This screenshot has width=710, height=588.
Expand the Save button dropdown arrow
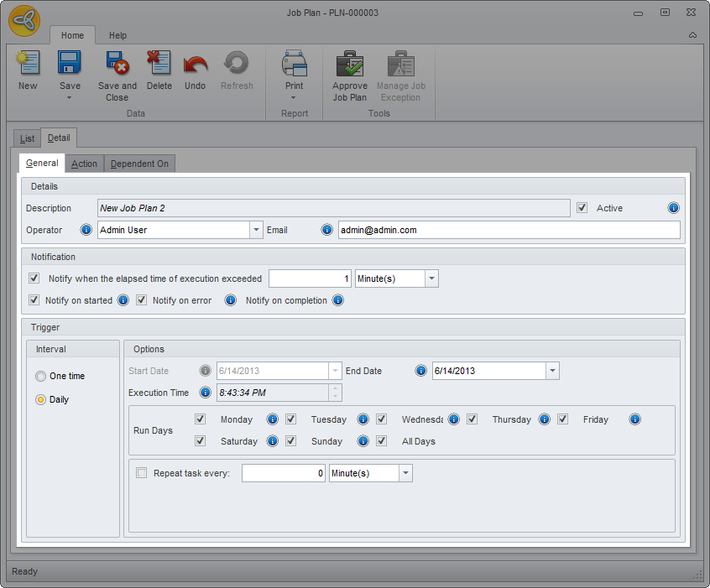70,98
